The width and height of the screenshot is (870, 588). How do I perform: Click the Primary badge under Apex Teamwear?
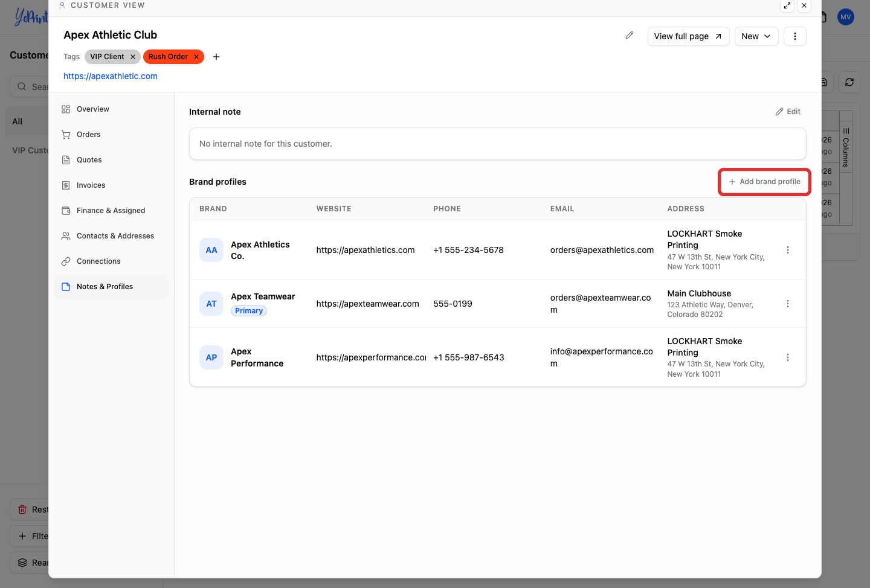pos(249,311)
